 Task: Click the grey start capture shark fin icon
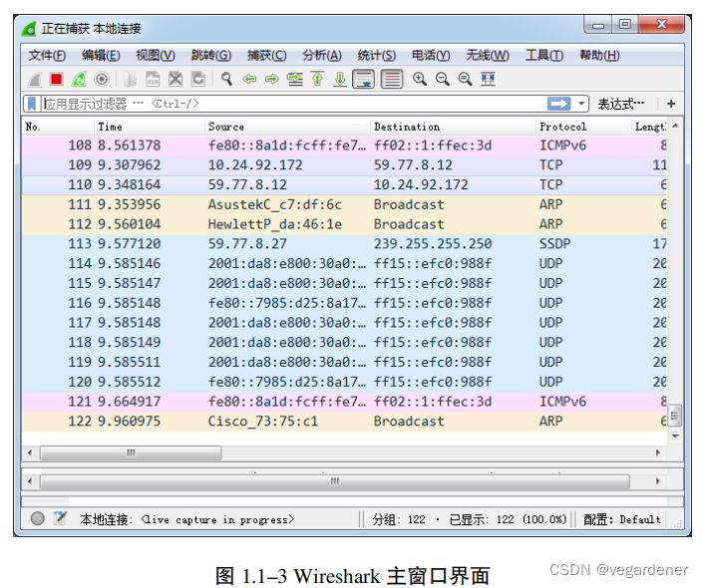35,80
